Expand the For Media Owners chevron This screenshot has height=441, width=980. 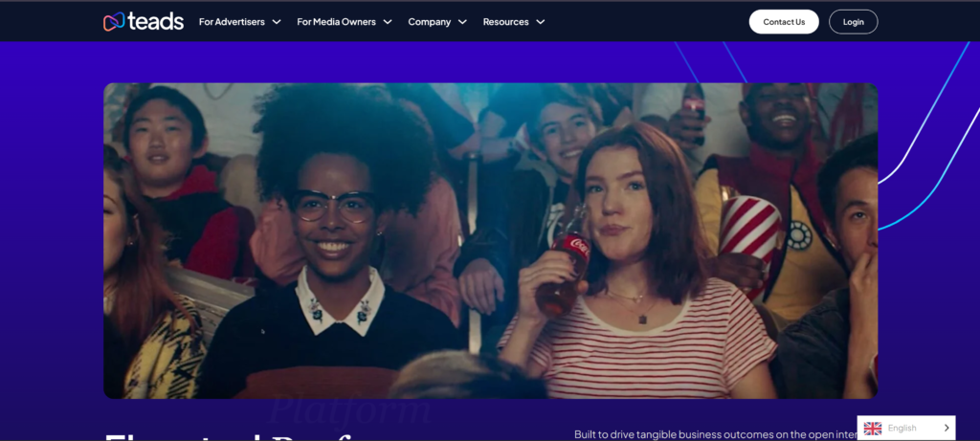coord(388,22)
